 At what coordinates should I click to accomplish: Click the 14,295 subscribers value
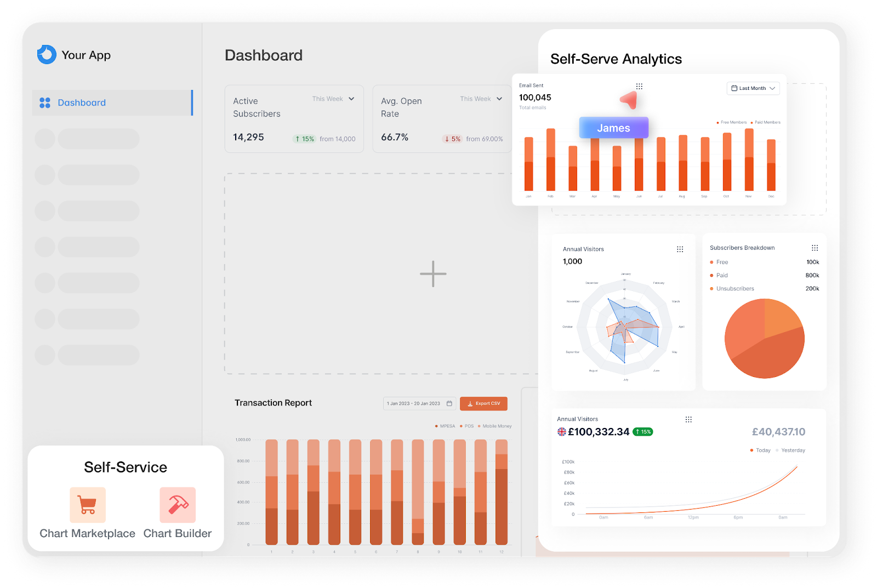248,137
